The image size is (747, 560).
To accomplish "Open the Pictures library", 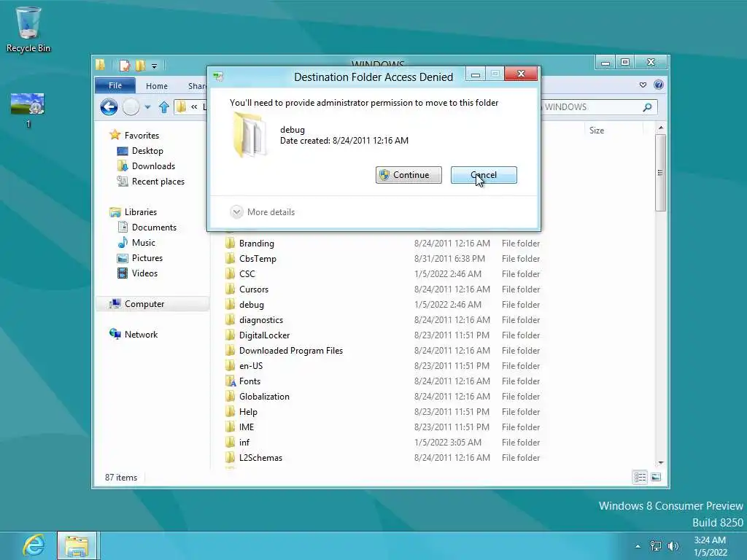I will (147, 257).
